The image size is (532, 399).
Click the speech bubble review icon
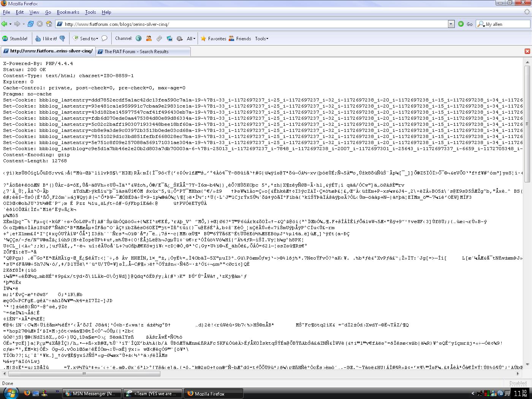point(104,38)
